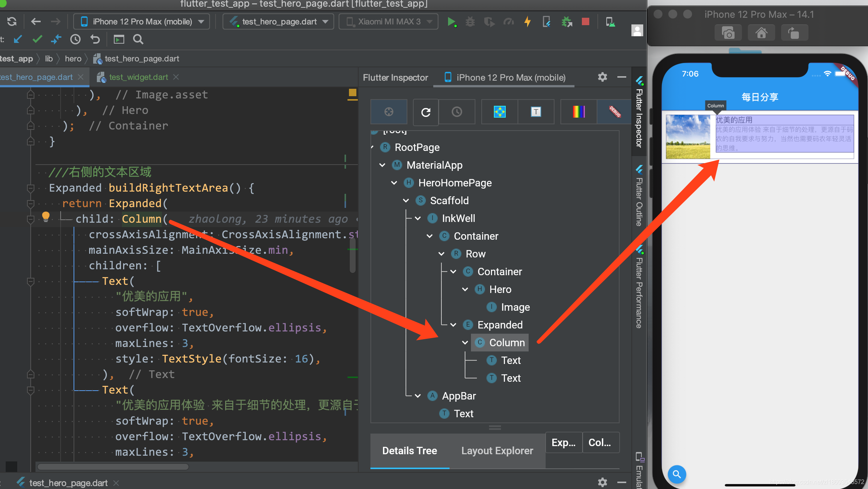Tap the blue search floating button
The height and width of the screenshot is (489, 868).
point(677,474)
